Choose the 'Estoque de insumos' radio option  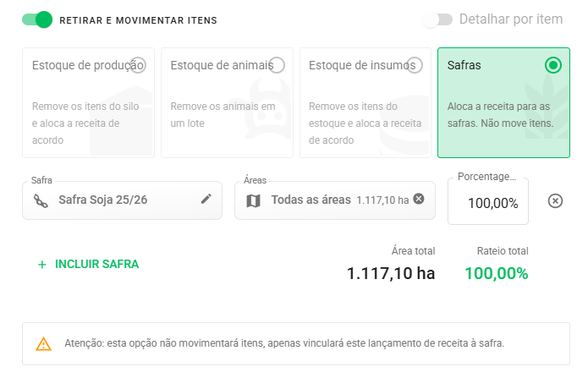[415, 65]
